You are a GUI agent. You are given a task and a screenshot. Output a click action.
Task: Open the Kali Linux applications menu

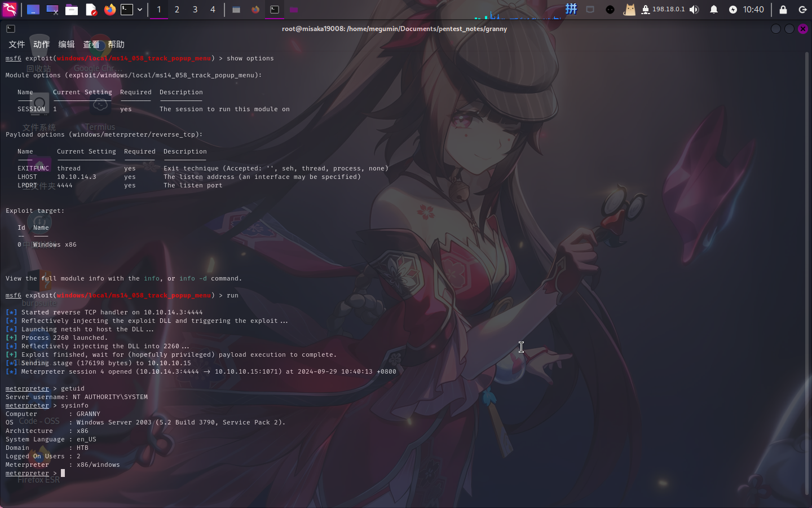coord(10,9)
